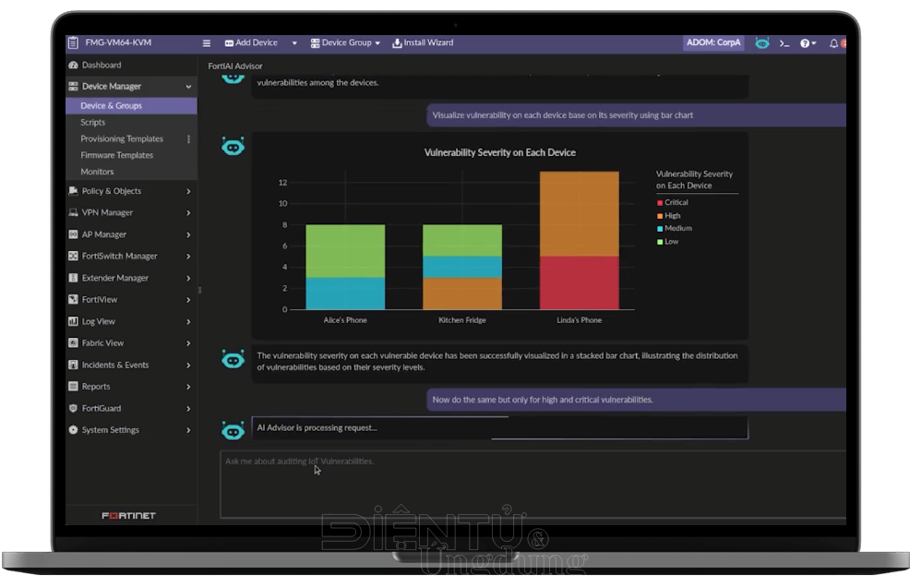Expand the Policy & Objects chevron
This screenshot has height=588, width=910.
pyautogui.click(x=188, y=191)
